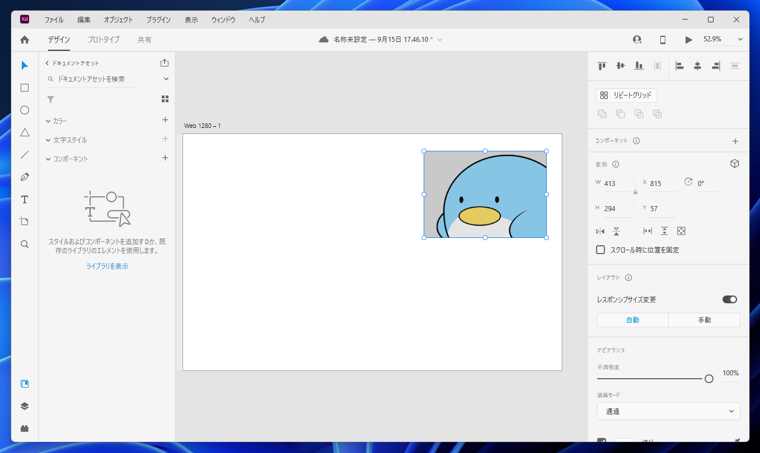
Task: Select the Line tool
Action: click(25, 155)
